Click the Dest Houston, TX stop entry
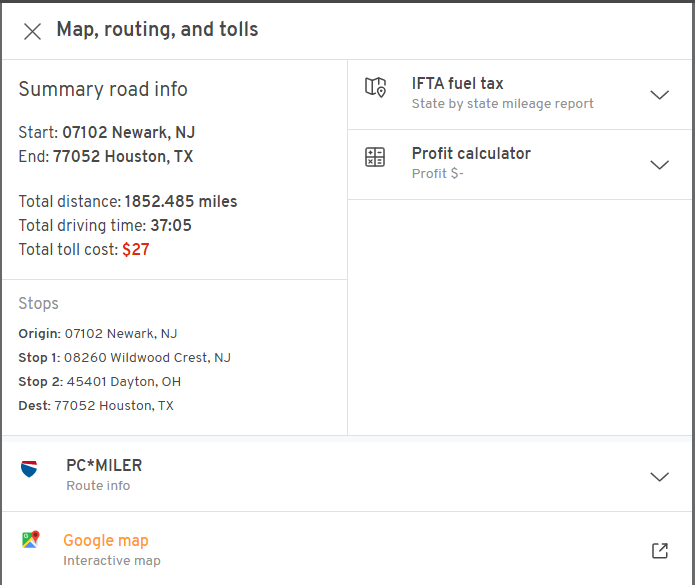The height and width of the screenshot is (585, 695). pos(96,406)
